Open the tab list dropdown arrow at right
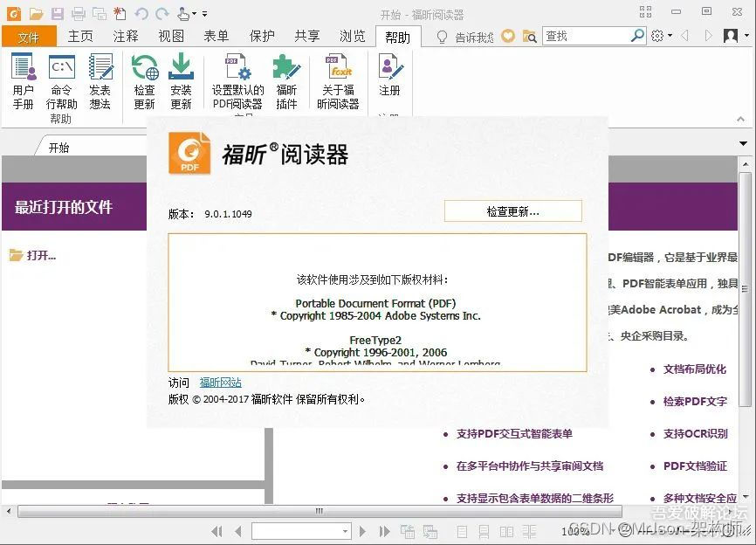Screen dimensions: 756x545 (743, 144)
